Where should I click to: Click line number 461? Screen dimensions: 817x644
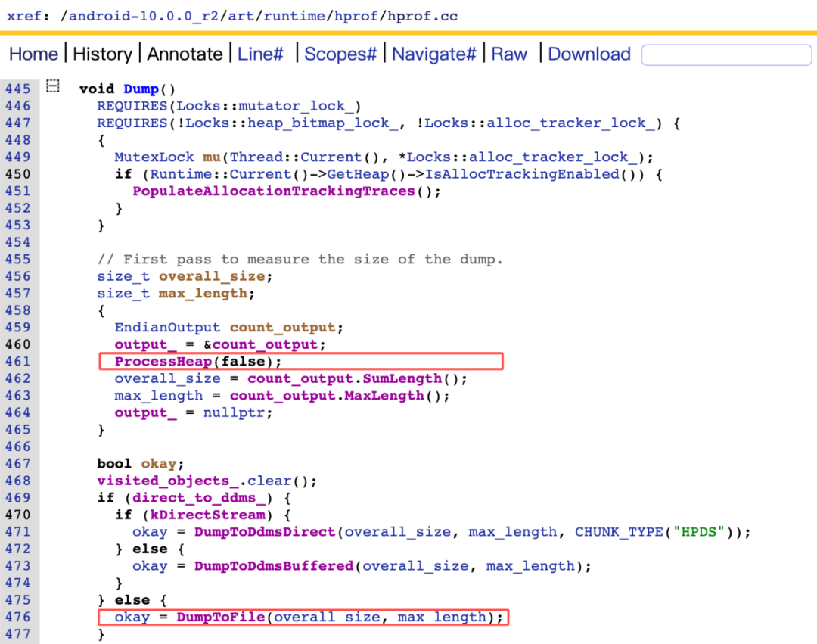click(17, 361)
